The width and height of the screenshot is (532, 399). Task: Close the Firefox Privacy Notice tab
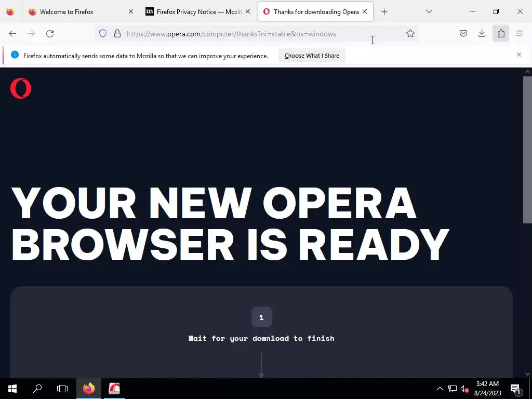[x=248, y=12]
